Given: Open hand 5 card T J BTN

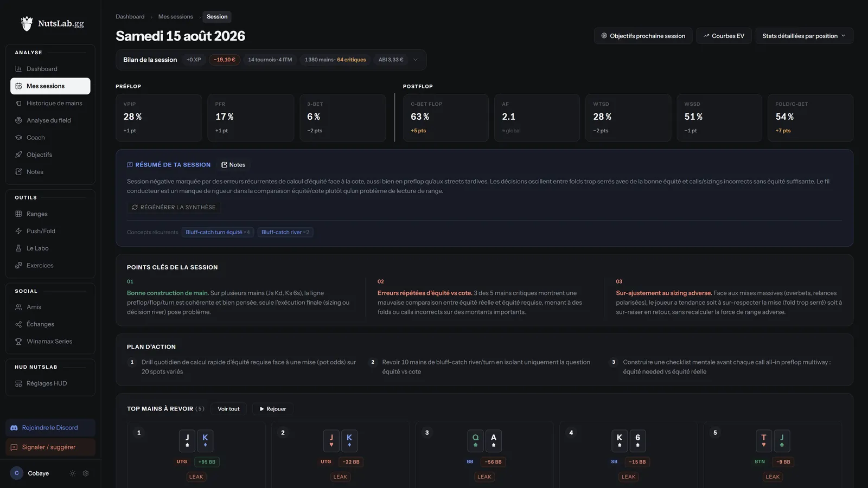Looking at the screenshot, I should (x=773, y=454).
